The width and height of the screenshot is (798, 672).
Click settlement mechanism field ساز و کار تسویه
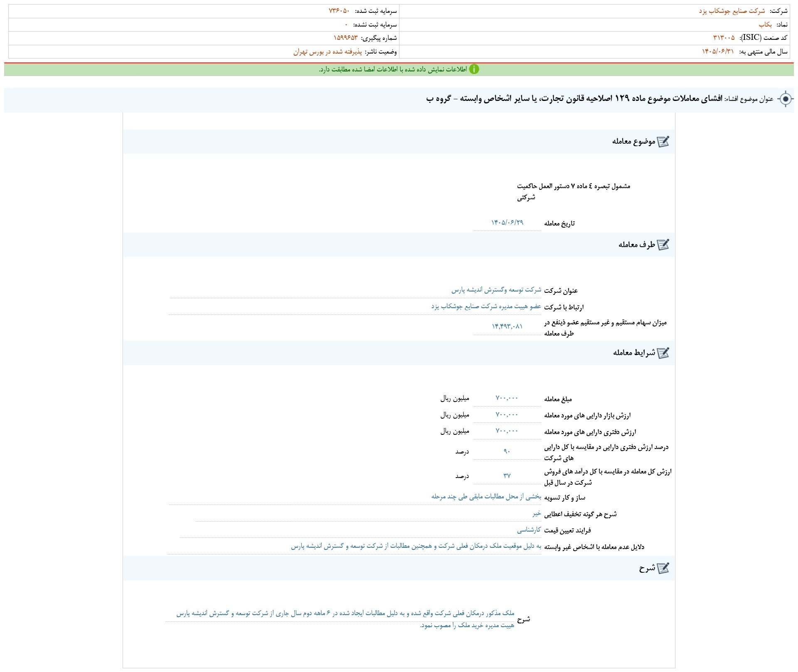[x=355, y=497]
